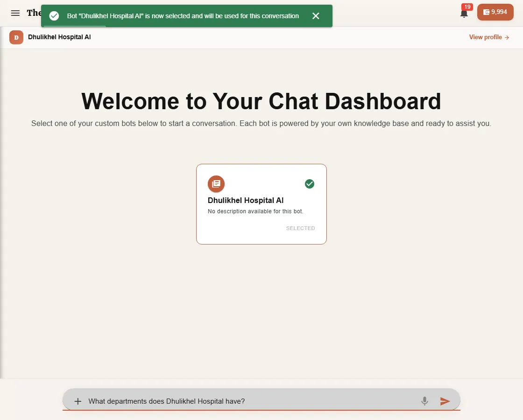Focus the chat message input field
The width and height of the screenshot is (523, 420).
coord(250,401)
